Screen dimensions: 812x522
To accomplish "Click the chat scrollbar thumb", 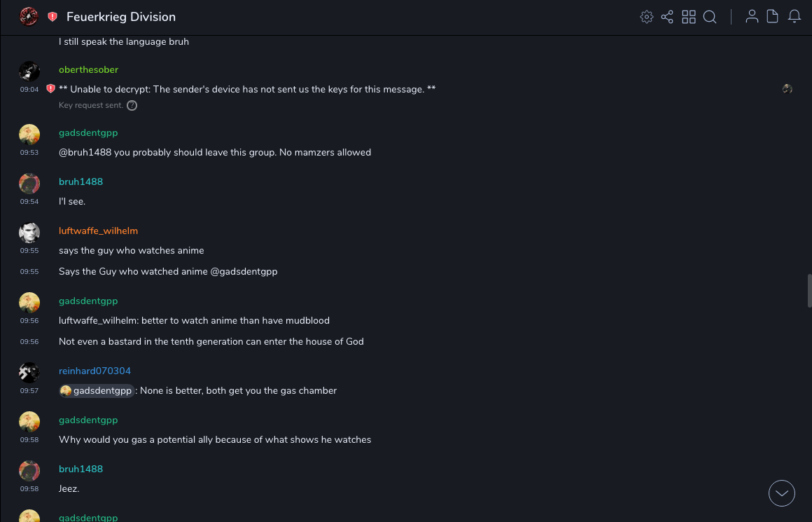I will pyautogui.click(x=809, y=291).
